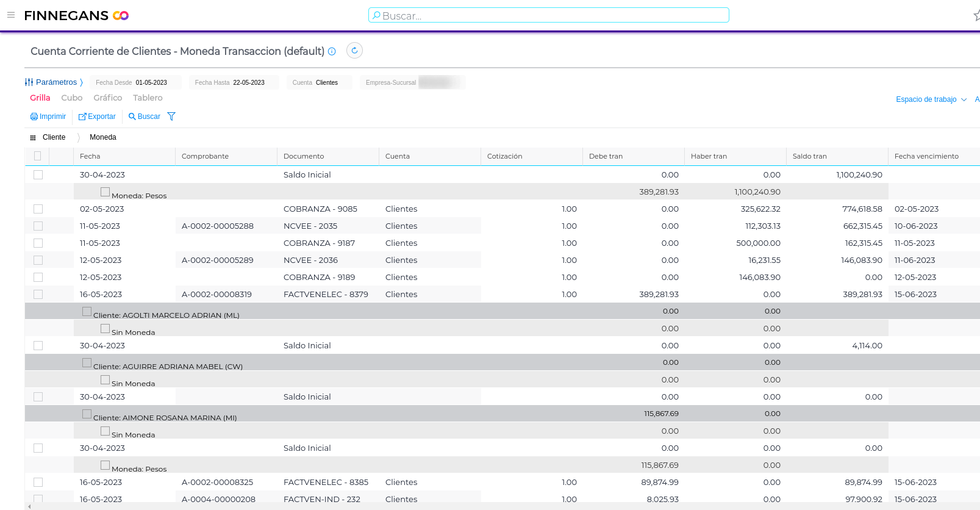Check the row for FACTVENELEC - 8379
This screenshot has height=510, width=980.
pyautogui.click(x=38, y=295)
